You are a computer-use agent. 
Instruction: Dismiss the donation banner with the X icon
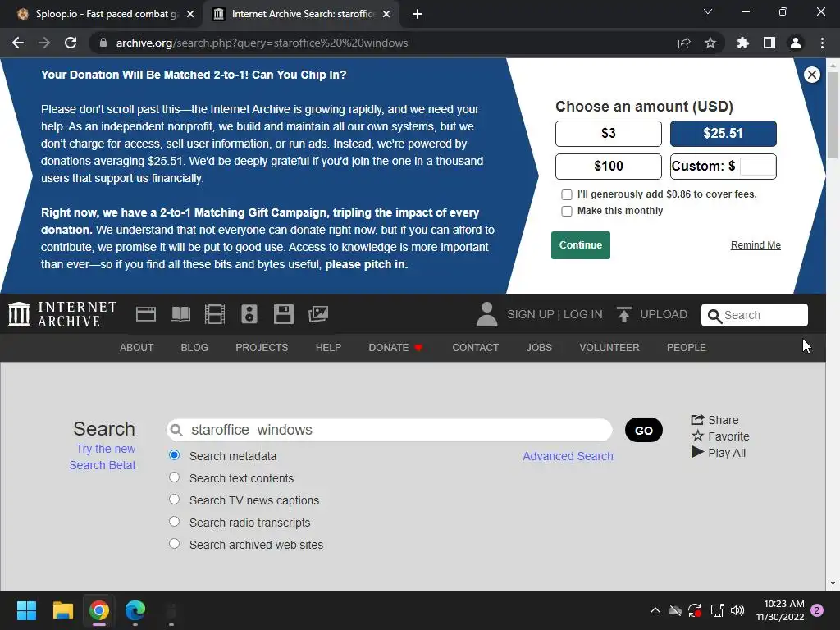(811, 75)
